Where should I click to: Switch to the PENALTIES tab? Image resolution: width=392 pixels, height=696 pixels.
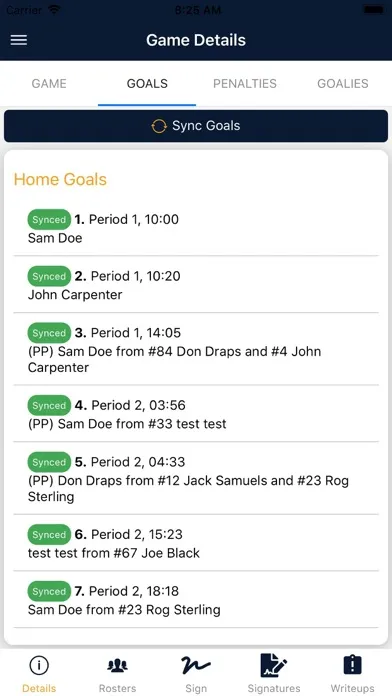tap(245, 83)
